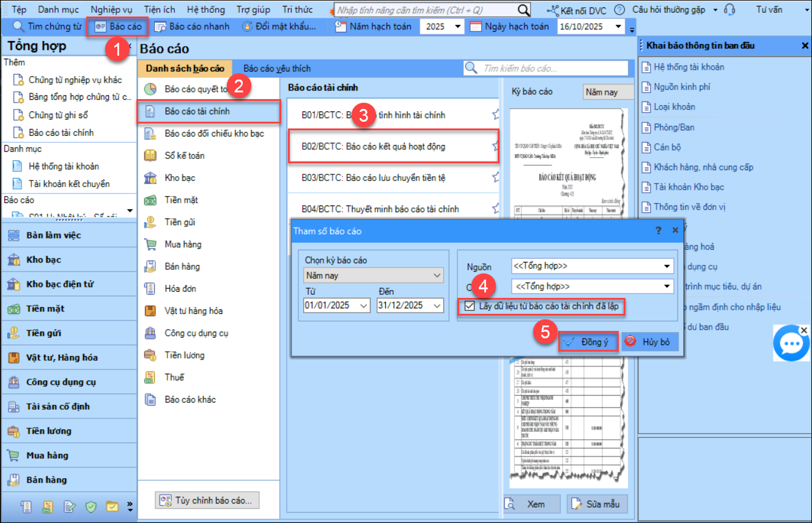Open Tiền lương report category
Viewport: 812px width, 523px height.
[184, 355]
